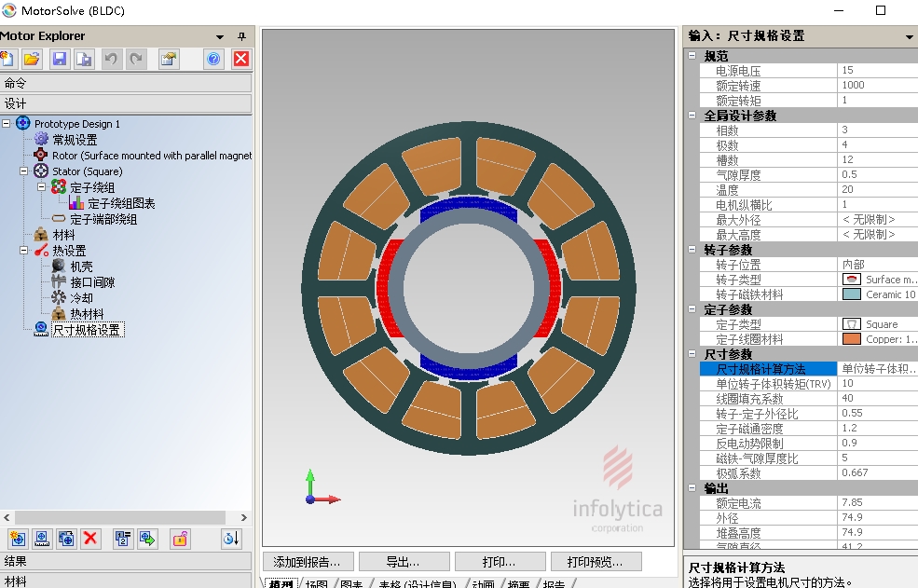This screenshot has width=918, height=588.
Task: Click the 极弧系数 value 0.667
Action: coord(878,472)
